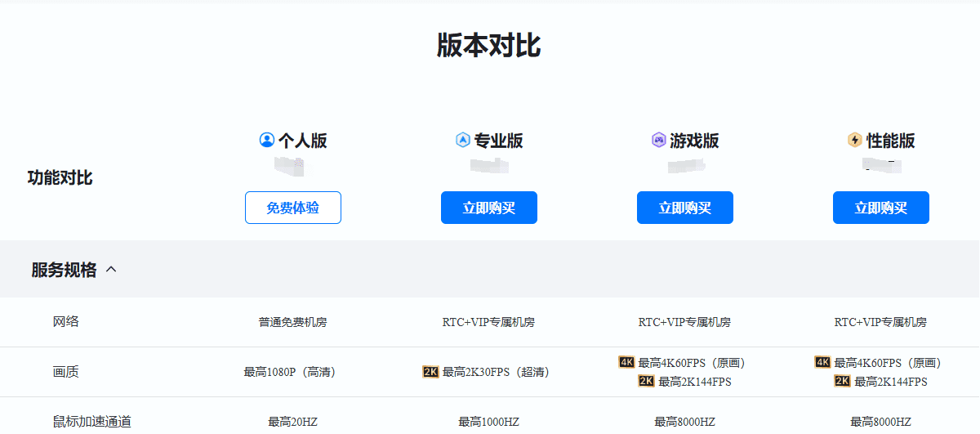Click the 鼠标加速通道 row label
The height and width of the screenshot is (434, 980).
coord(92,422)
